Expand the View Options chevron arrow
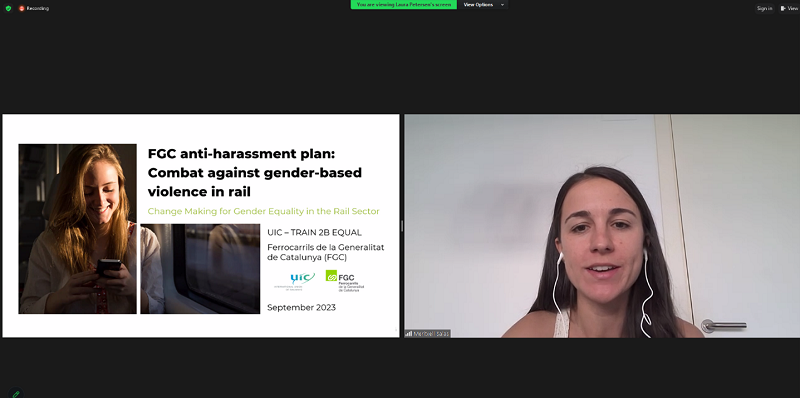This screenshot has width=800, height=398. click(502, 5)
